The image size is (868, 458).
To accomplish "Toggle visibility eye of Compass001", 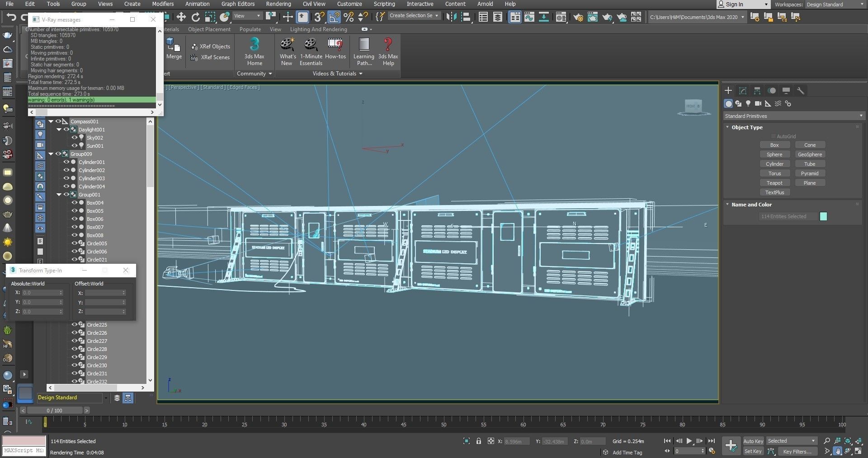I will coord(58,122).
